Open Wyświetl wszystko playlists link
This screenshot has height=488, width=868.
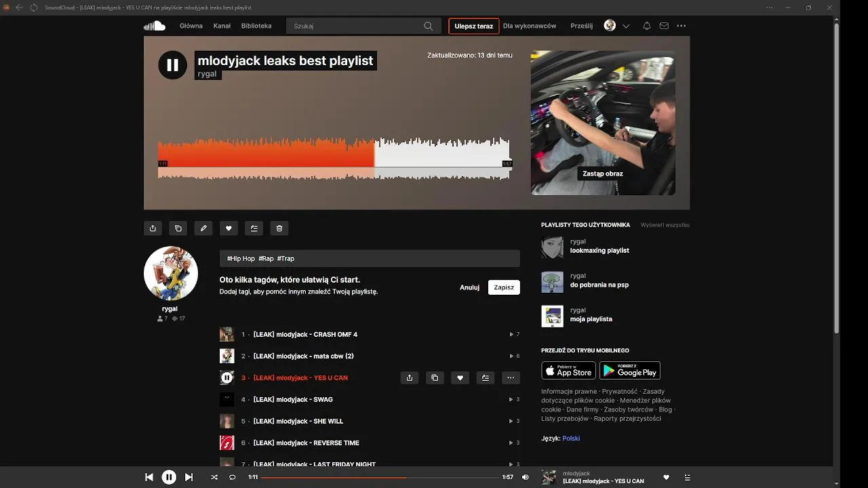tap(665, 224)
